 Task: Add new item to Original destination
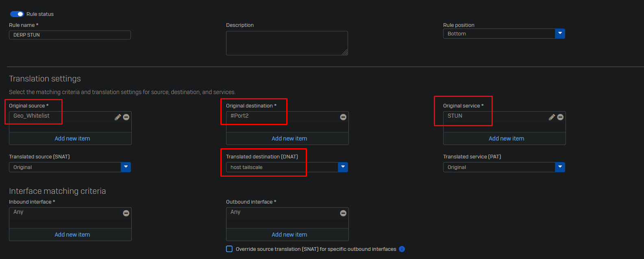pyautogui.click(x=289, y=138)
